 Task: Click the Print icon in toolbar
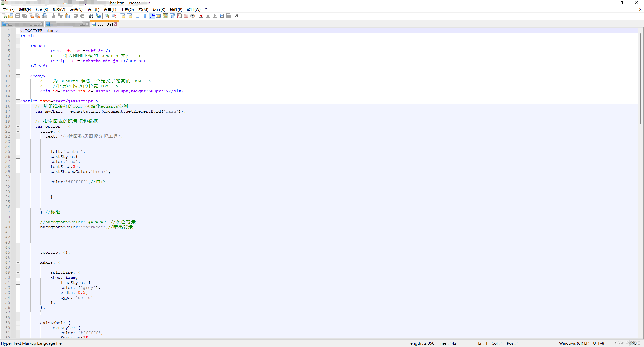click(x=45, y=16)
